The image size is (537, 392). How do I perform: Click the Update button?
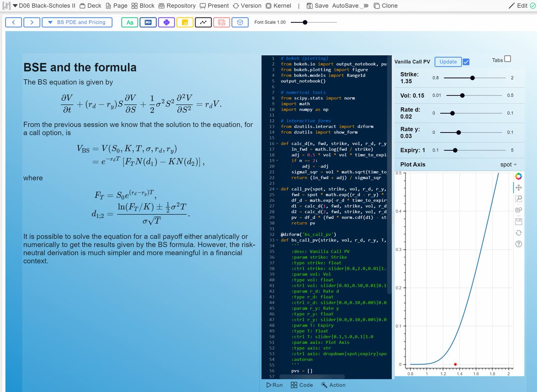[448, 62]
